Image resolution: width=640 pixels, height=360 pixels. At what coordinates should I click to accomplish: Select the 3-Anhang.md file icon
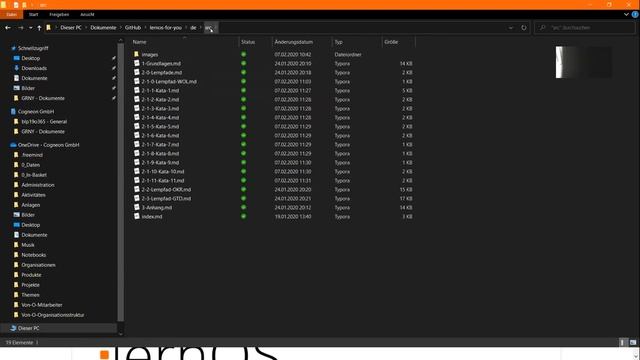click(137, 207)
